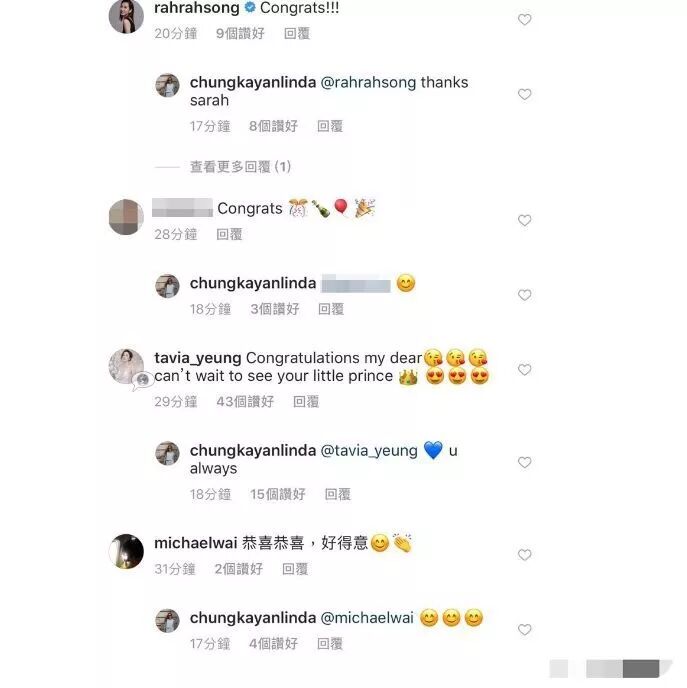This screenshot has height=688, width=687.
Task: Like rahrahsong's Congrats comment with heart
Action: tap(525, 20)
